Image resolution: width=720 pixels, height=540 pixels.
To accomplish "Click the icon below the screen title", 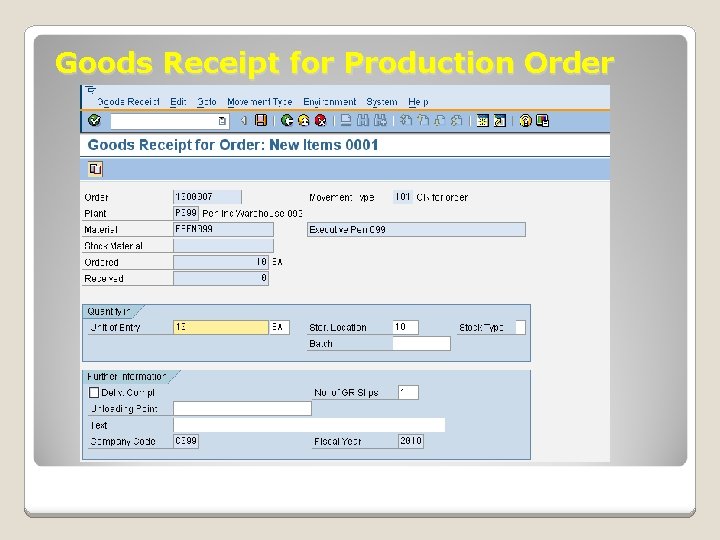I will click(95, 169).
